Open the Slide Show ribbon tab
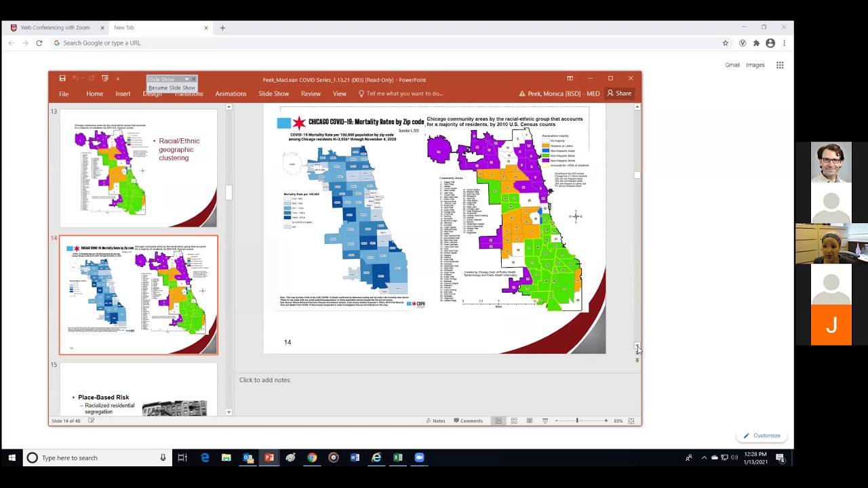Viewport: 868px width, 488px height. pyautogui.click(x=273, y=94)
